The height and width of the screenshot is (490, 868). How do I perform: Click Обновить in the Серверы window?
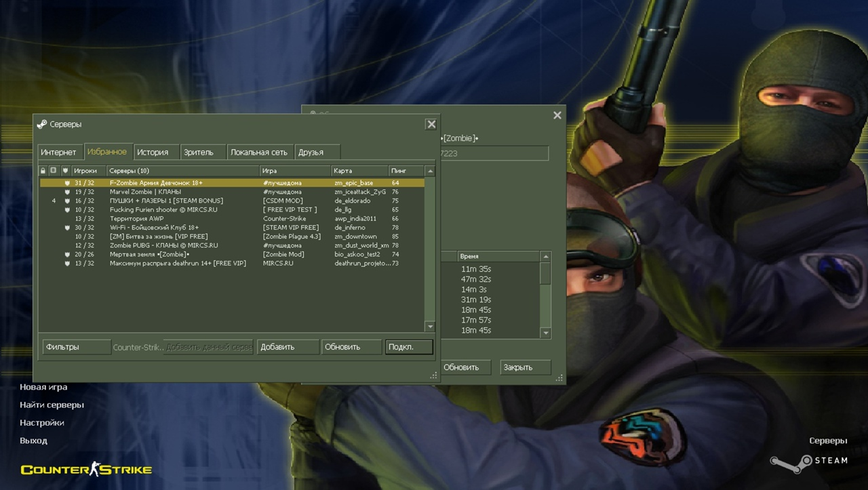pos(351,347)
